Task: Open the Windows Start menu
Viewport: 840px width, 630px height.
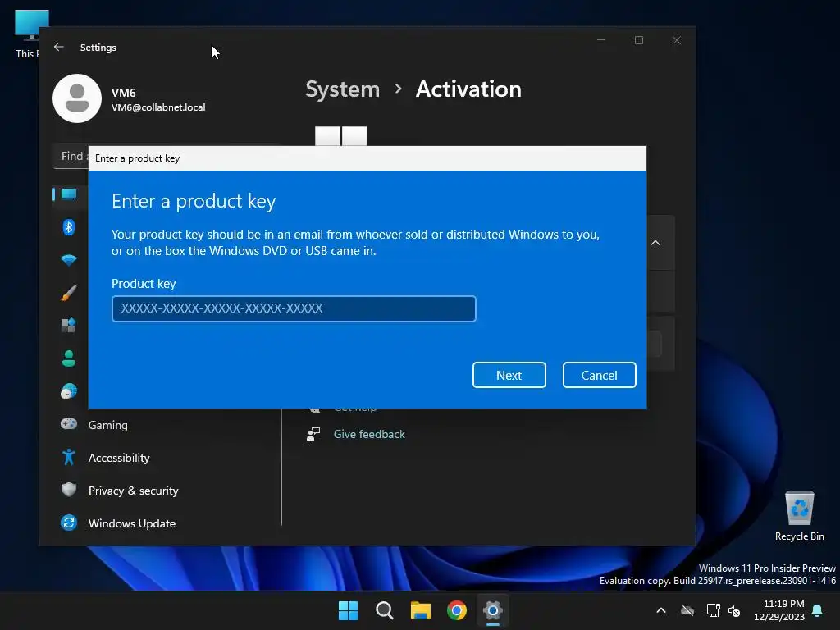Action: 348,610
